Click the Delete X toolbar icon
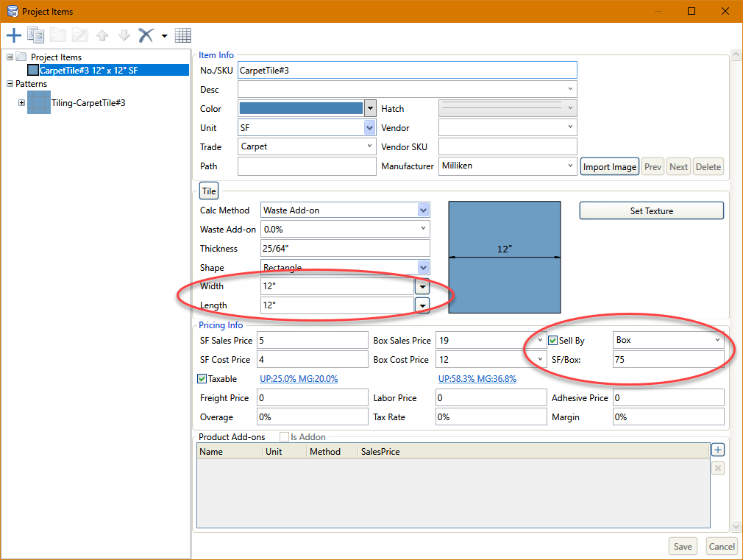 tap(146, 35)
